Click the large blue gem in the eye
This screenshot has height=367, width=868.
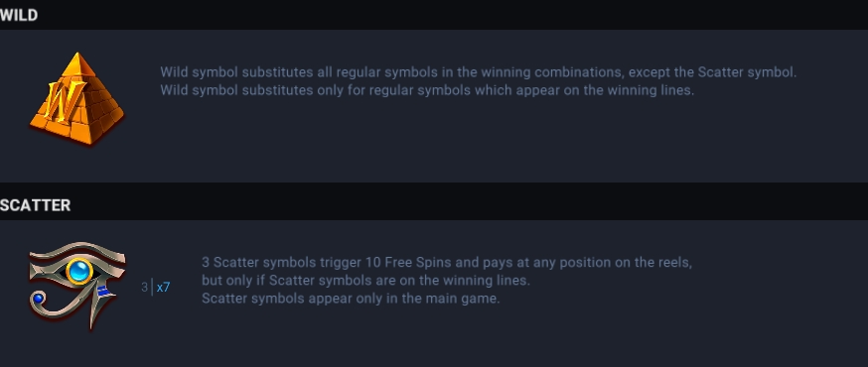(80, 272)
